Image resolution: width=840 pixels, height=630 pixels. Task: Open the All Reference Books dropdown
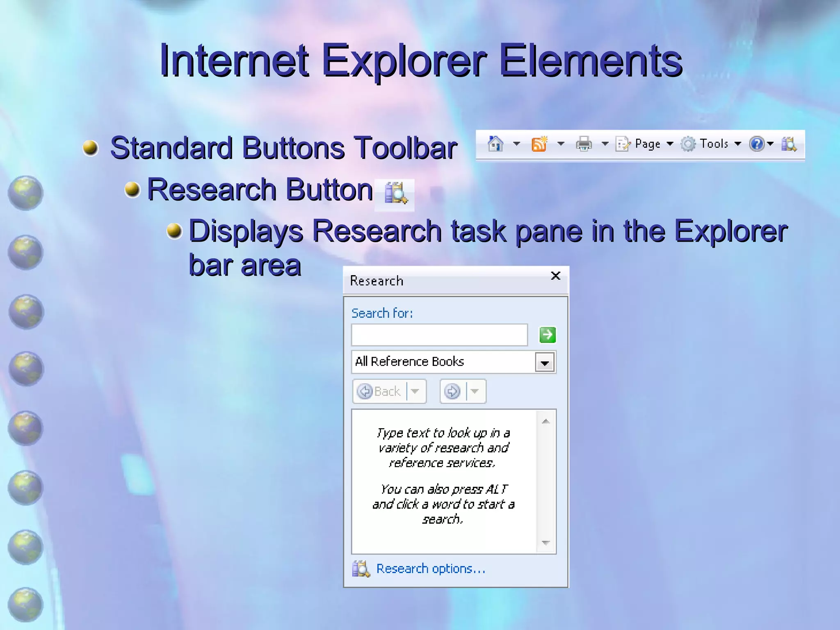pyautogui.click(x=545, y=363)
